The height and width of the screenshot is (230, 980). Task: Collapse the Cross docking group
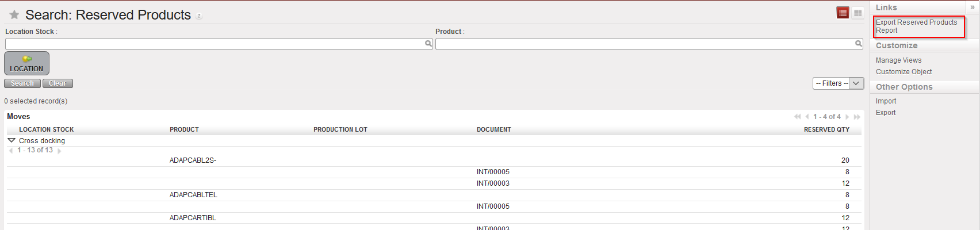click(12, 140)
